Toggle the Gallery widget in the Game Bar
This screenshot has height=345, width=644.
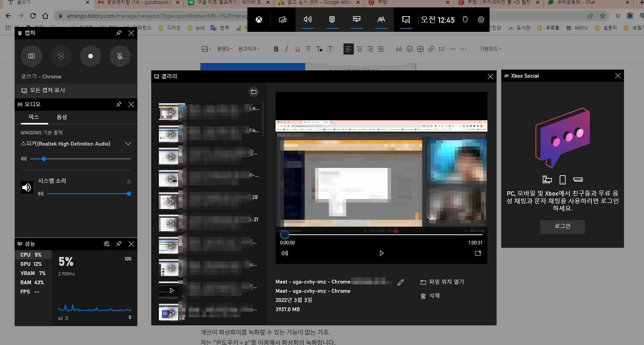click(406, 19)
